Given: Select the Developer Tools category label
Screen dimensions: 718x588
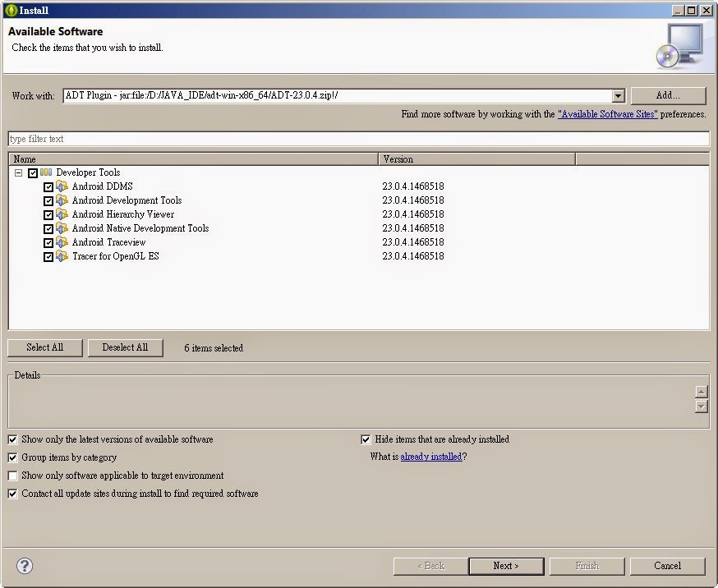Looking at the screenshot, I should tap(89, 172).
